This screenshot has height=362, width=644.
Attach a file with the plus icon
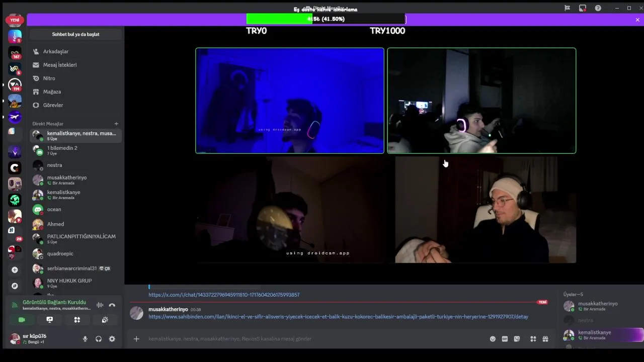coord(136,339)
